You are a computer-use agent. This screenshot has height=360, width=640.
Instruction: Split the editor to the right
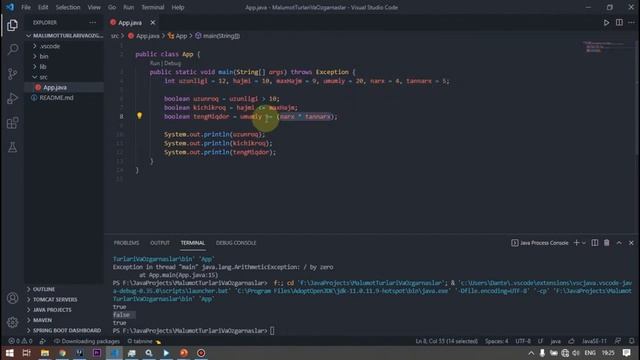coord(619,22)
